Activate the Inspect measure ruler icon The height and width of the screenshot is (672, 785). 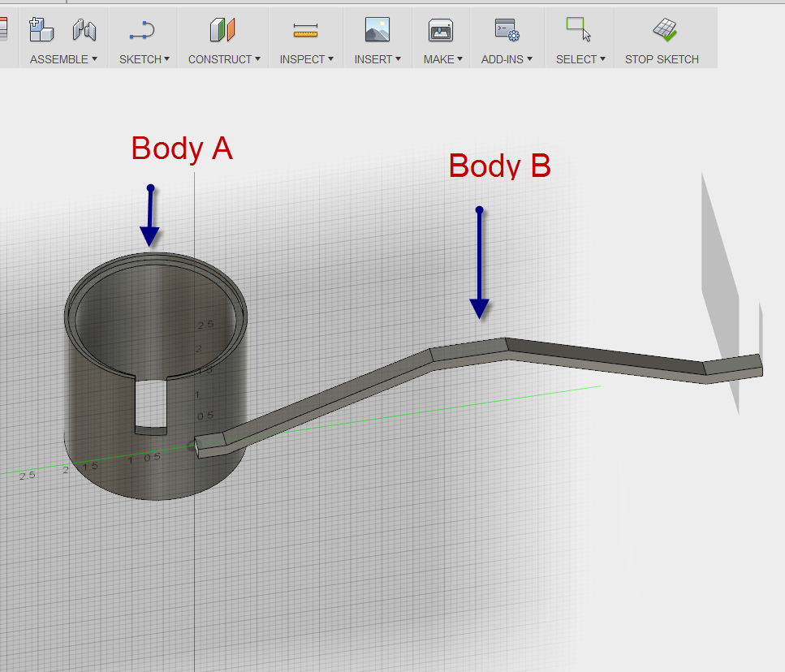(306, 30)
